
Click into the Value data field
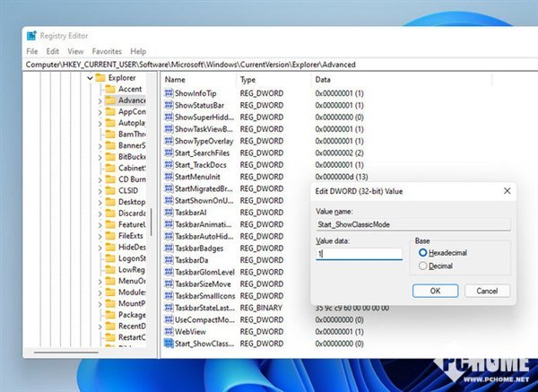[x=359, y=254]
